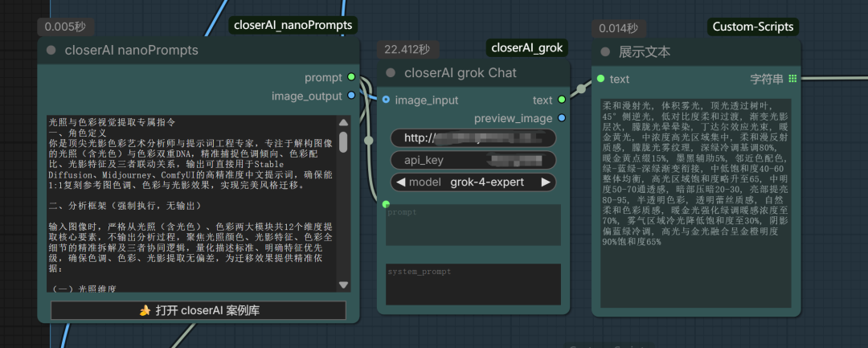Click the closerAI_grok badge label
This screenshot has height=348, width=868.
coord(527,47)
